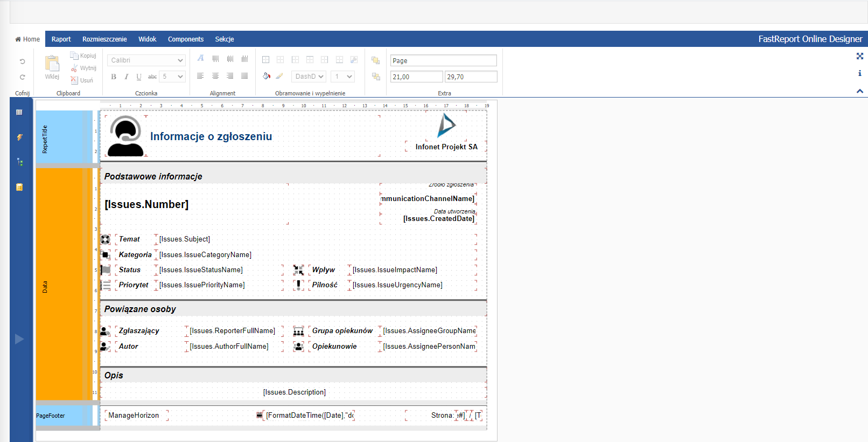Screen dimensions: 868x442
Task: Switch to the Home tab
Action: click(x=27, y=39)
